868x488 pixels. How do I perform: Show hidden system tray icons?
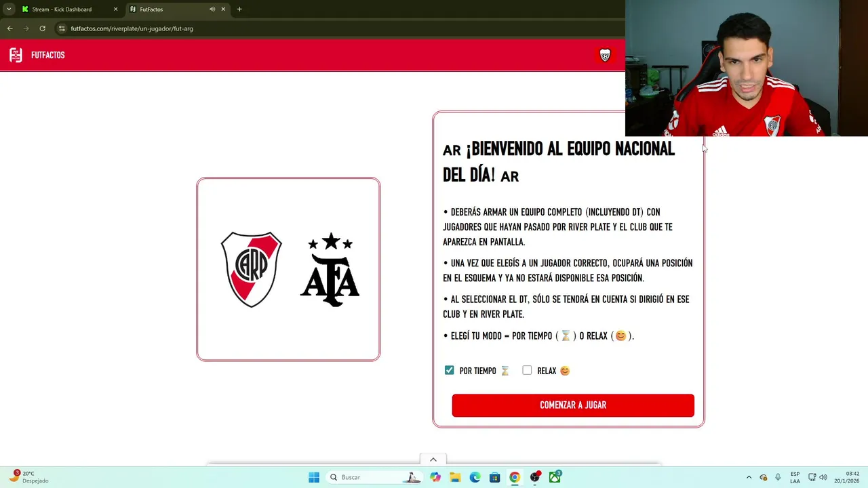click(x=749, y=477)
